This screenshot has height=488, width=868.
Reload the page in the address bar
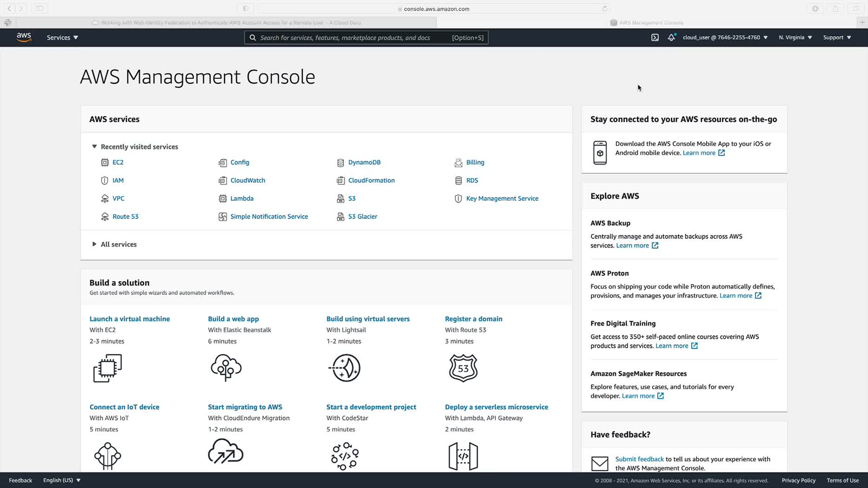[604, 8]
